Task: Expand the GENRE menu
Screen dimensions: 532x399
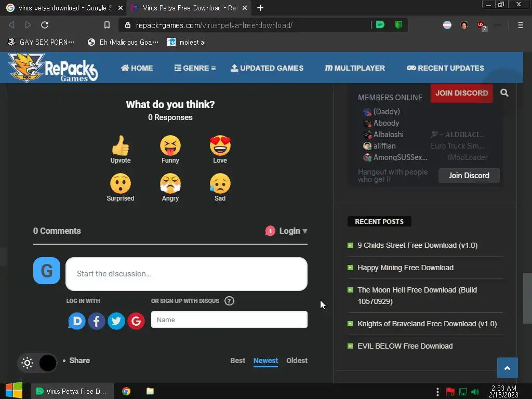Action: point(195,68)
